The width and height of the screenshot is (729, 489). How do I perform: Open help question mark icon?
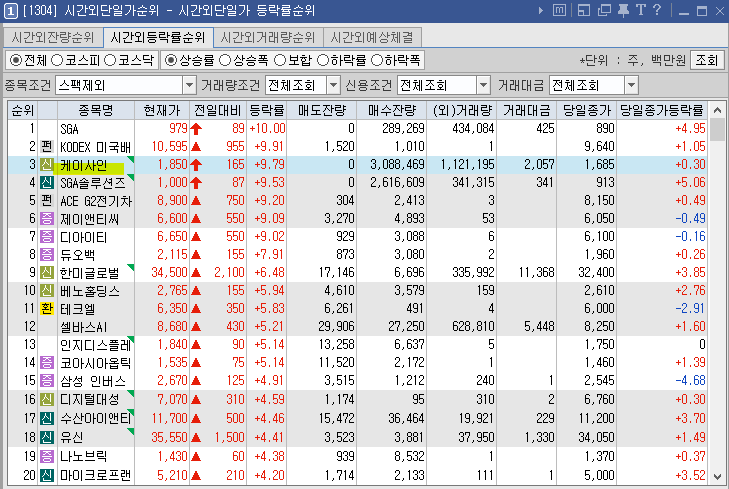(657, 10)
